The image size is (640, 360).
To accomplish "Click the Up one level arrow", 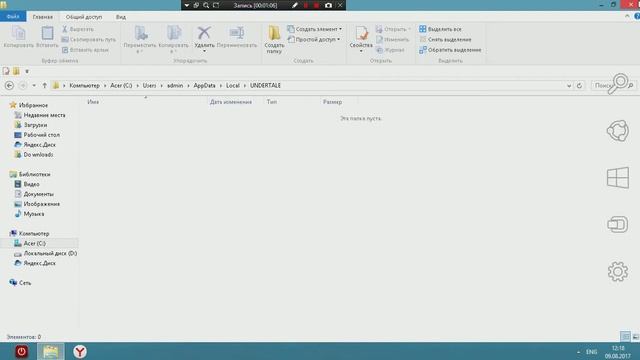I will click(x=44, y=86).
